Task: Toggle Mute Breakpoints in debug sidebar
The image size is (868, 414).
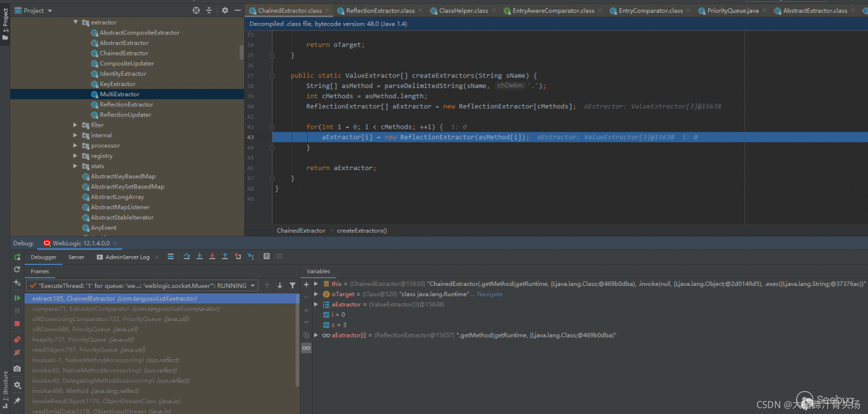Action: coord(17,352)
